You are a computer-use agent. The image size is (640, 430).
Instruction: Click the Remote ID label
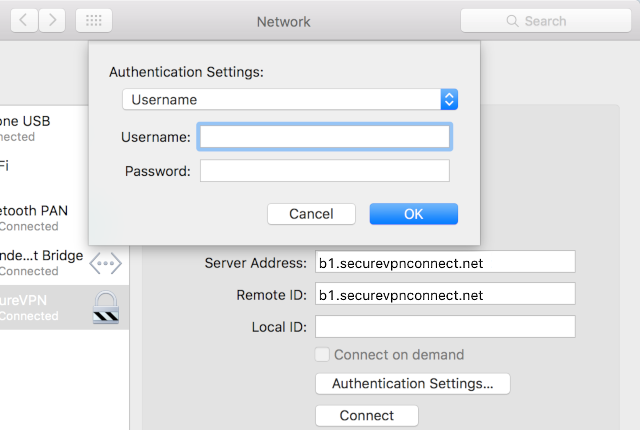(x=271, y=295)
